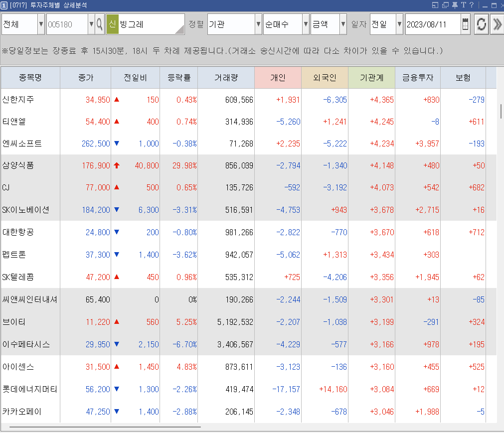Select the 엔씨소프트 stock name
The width and height of the screenshot is (504, 433).
[x=22, y=144]
